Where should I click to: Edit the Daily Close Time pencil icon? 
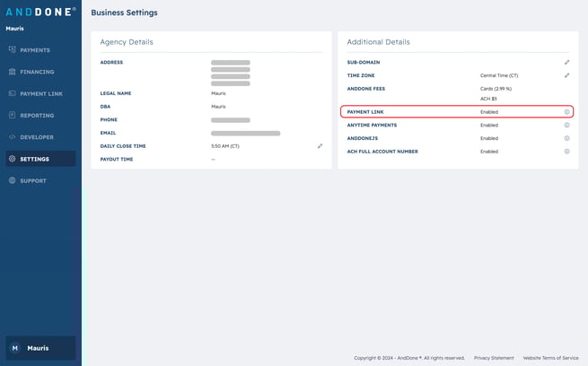coord(320,145)
